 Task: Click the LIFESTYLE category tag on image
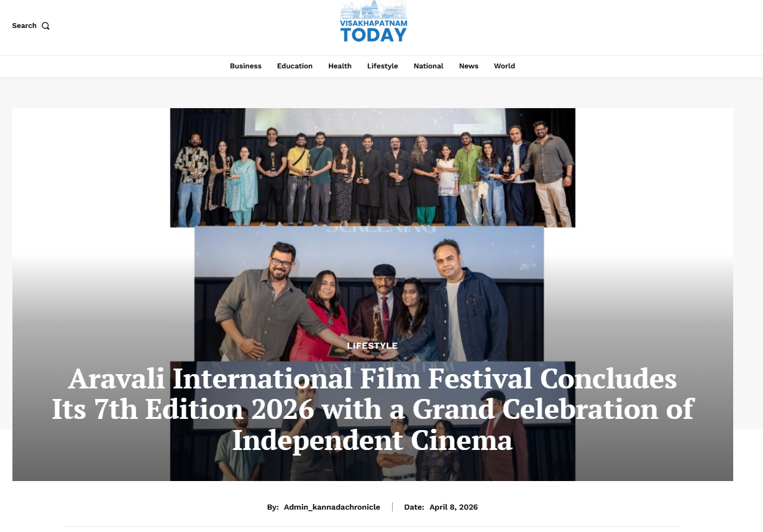(x=372, y=346)
